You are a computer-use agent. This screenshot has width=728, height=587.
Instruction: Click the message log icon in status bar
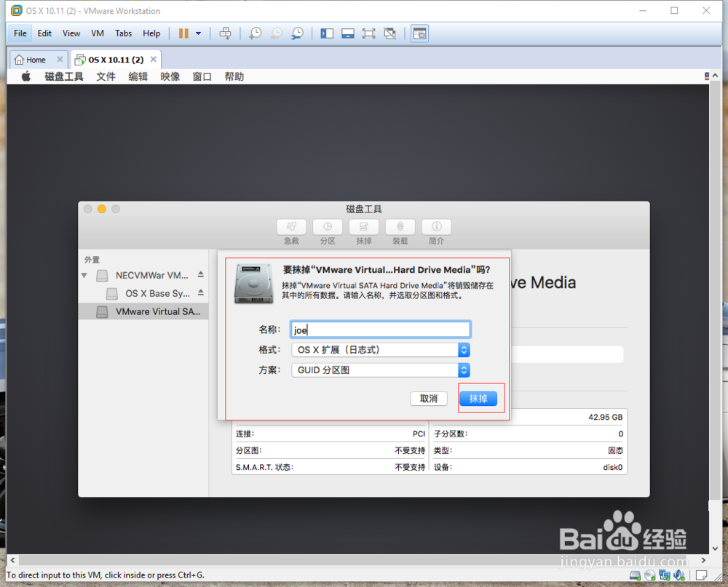pos(702,575)
